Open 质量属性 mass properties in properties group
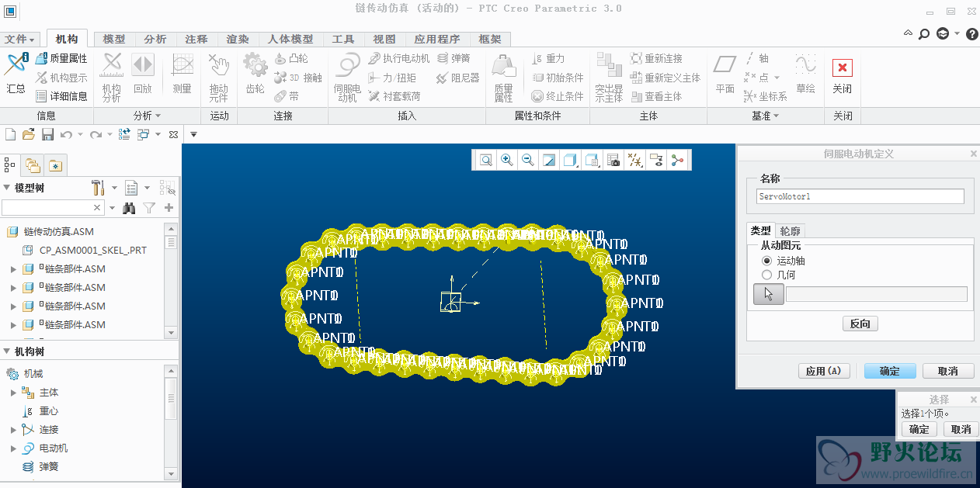Image resolution: width=980 pixels, height=488 pixels. (x=503, y=78)
